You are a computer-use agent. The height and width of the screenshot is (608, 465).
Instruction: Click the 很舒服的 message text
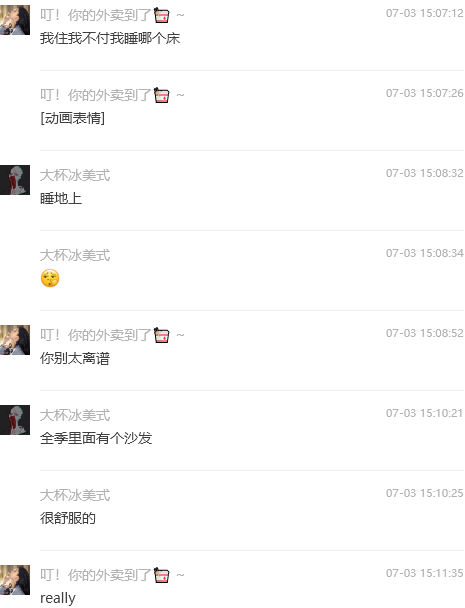pos(68,518)
